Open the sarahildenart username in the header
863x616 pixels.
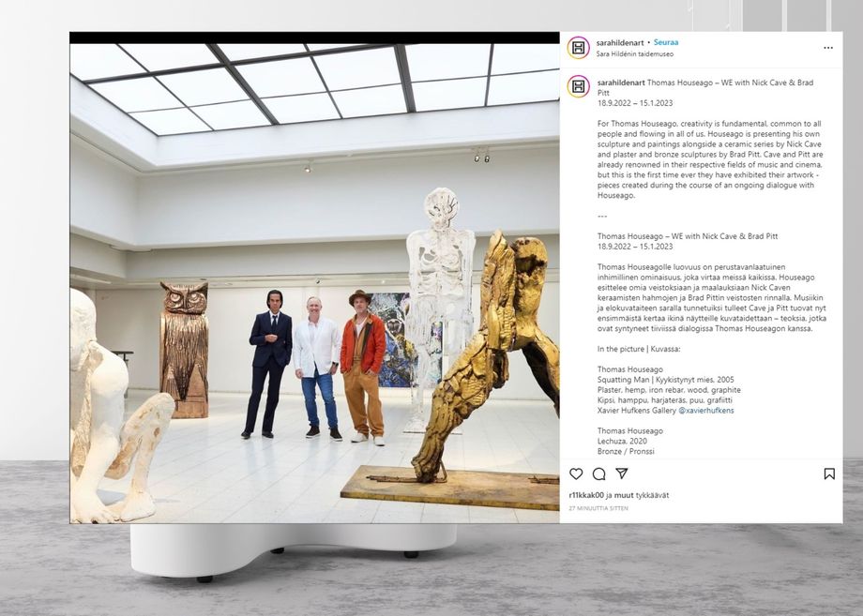pos(620,42)
